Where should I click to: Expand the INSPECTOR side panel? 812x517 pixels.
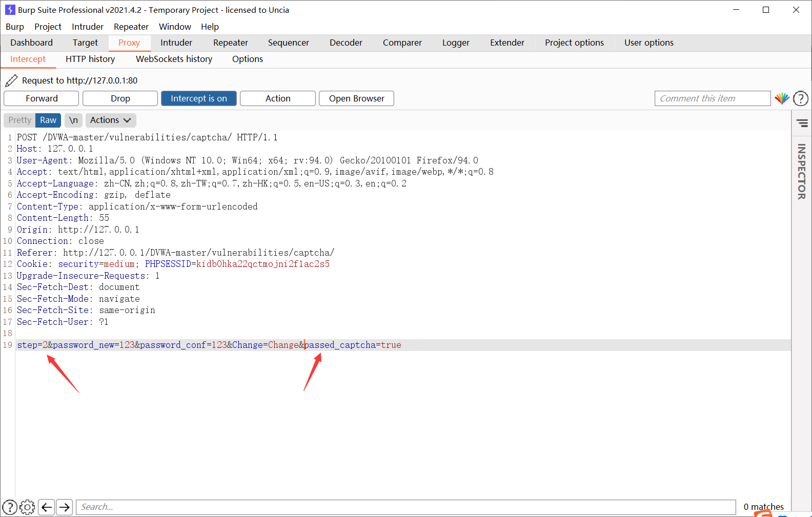tap(802, 172)
